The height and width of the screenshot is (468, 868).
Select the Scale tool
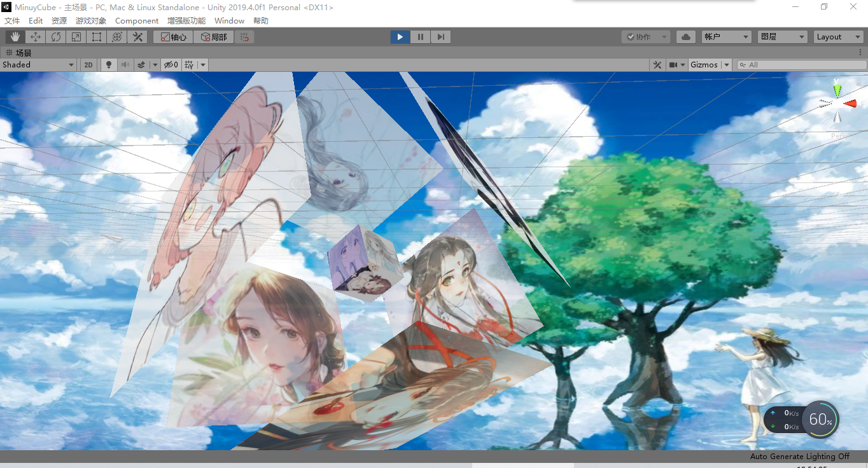[76, 36]
